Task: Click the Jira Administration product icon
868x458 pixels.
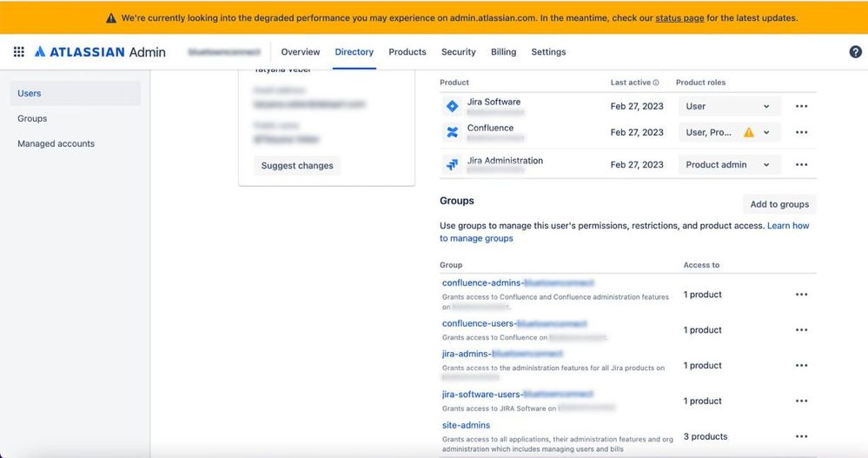Action: 453,164
